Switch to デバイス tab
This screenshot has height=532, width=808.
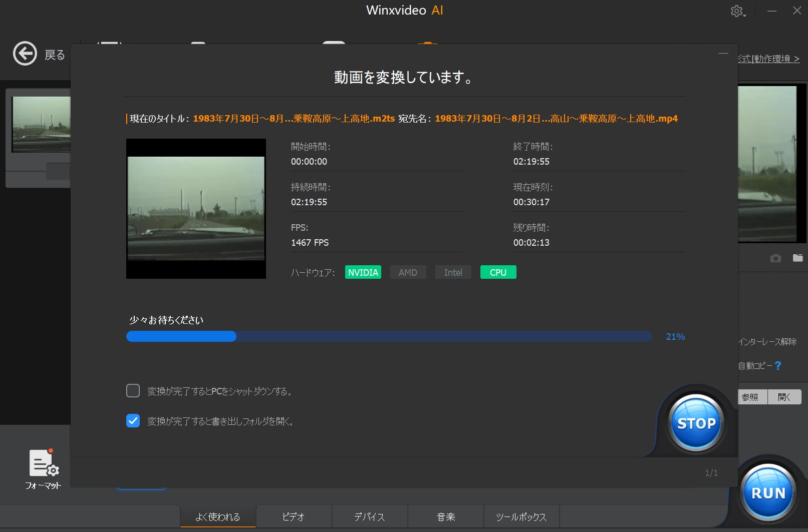(x=370, y=516)
